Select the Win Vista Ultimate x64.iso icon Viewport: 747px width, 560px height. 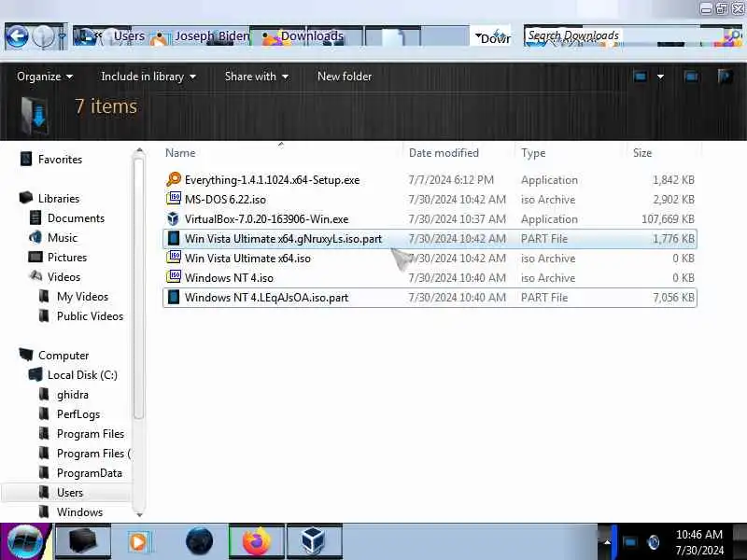[174, 258]
